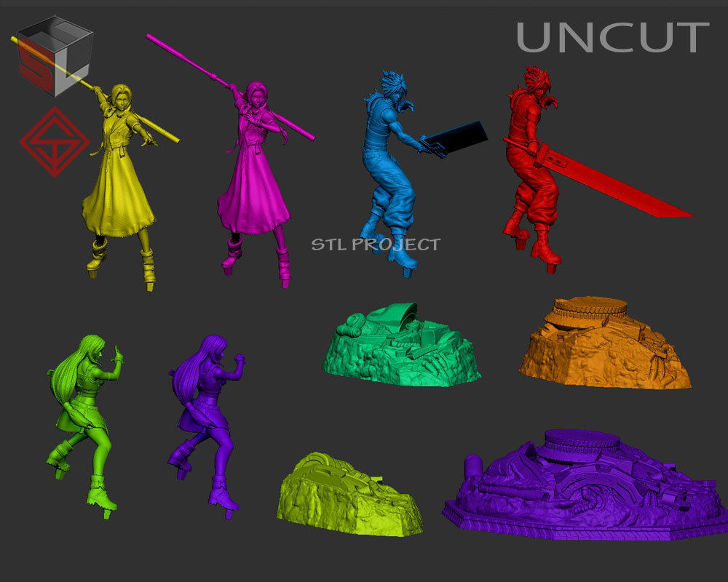This screenshot has height=582, width=728.
Task: Choose the yellow-green rock base model
Action: coord(349,494)
